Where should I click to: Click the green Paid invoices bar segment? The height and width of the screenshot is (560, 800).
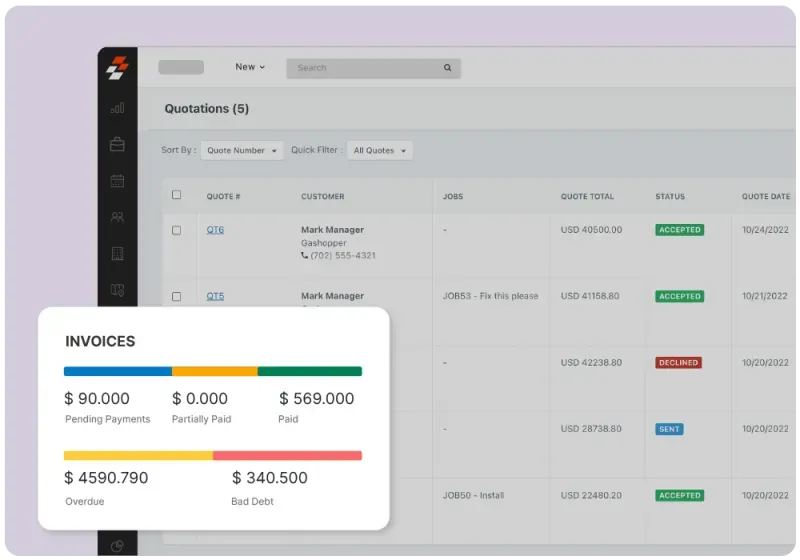coord(309,371)
